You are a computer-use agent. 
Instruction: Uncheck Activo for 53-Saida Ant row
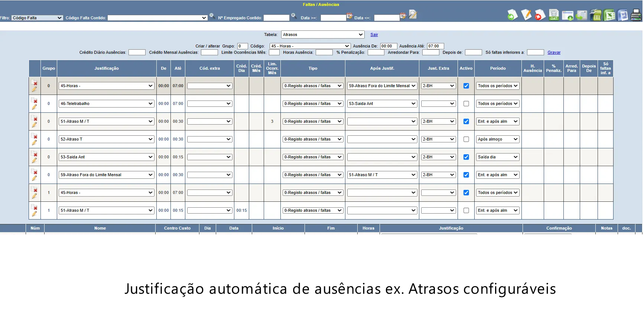click(x=466, y=157)
